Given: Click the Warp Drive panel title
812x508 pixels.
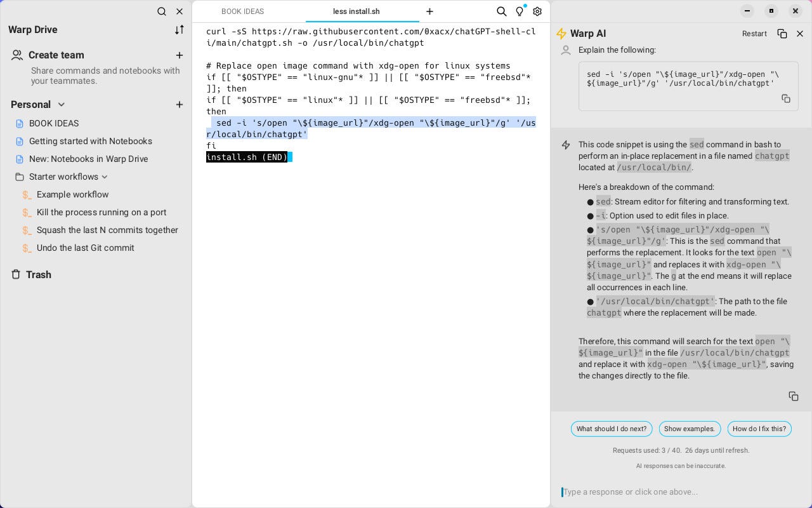Looking at the screenshot, I should tap(33, 30).
